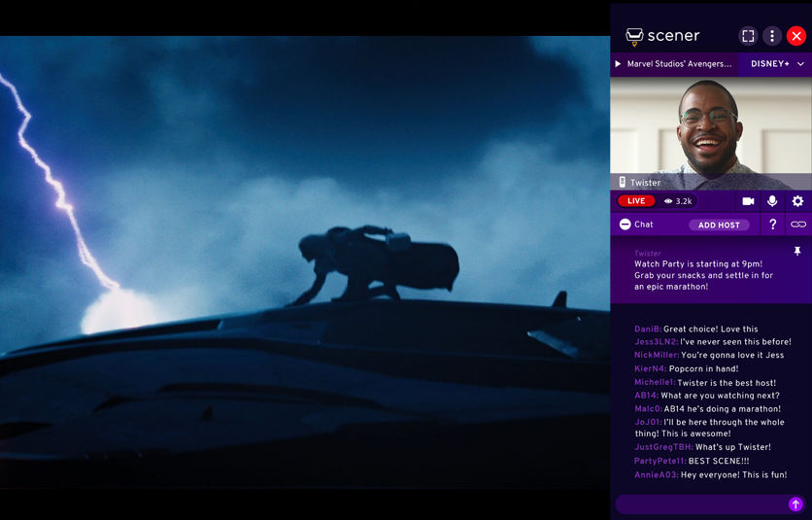Viewport: 812px width, 520px height.
Task: Send chat message with purple arrow button
Action: (795, 503)
